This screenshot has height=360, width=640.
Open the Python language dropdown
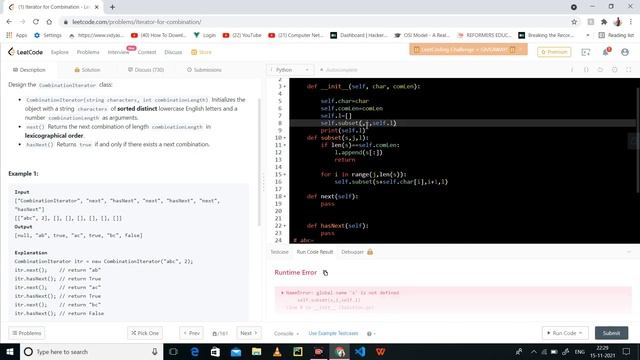click(x=290, y=70)
